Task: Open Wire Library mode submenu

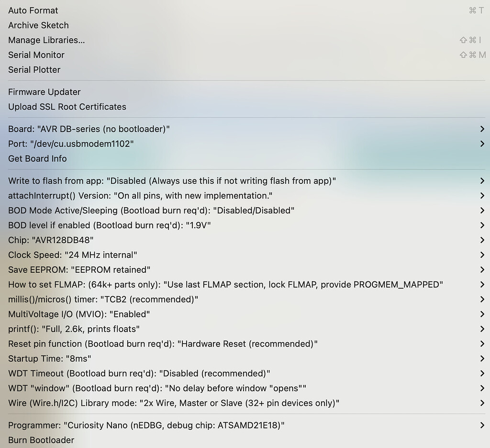Action: [245, 403]
